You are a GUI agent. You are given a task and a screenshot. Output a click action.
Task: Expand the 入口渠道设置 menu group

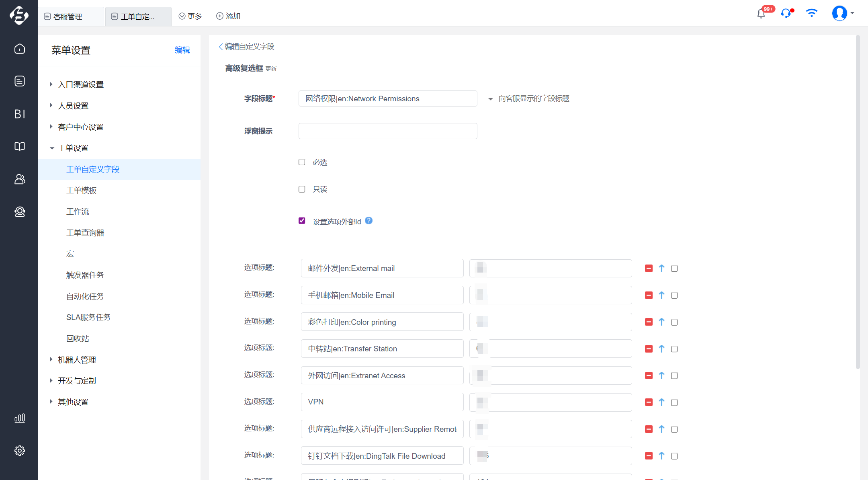pyautogui.click(x=51, y=84)
